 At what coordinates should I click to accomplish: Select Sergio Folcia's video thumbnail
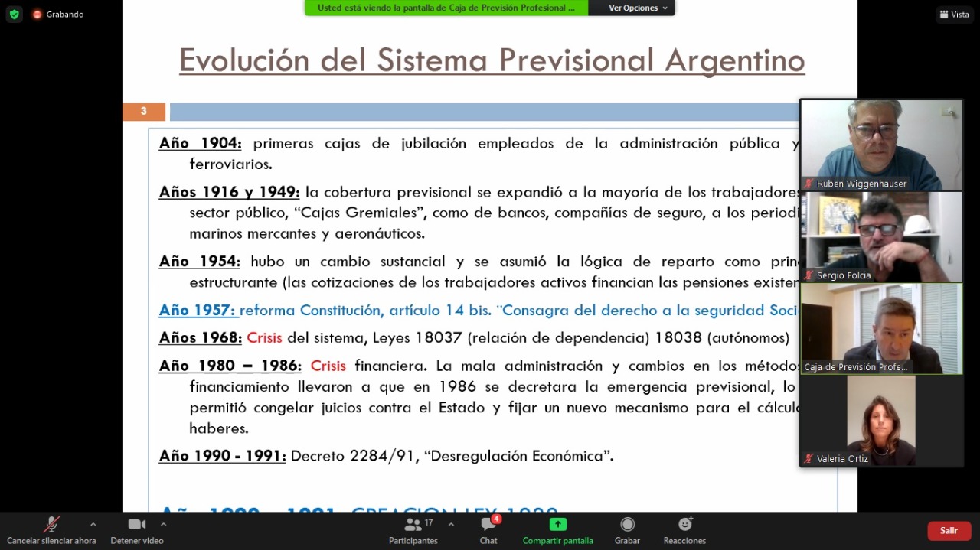click(881, 237)
